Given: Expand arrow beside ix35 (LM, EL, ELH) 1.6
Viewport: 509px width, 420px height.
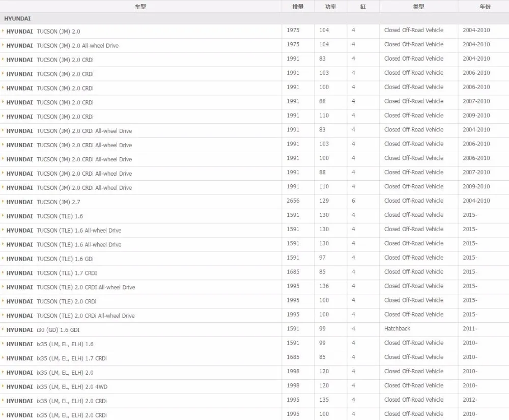Looking at the screenshot, I should 3,344.
